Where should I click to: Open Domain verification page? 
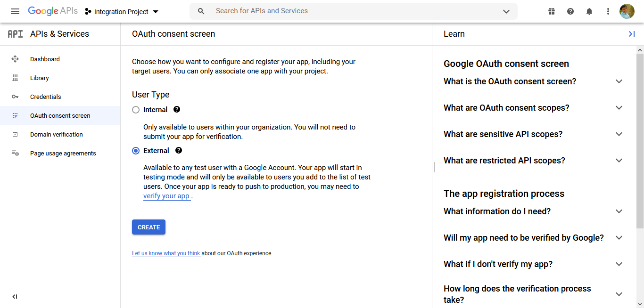point(57,134)
